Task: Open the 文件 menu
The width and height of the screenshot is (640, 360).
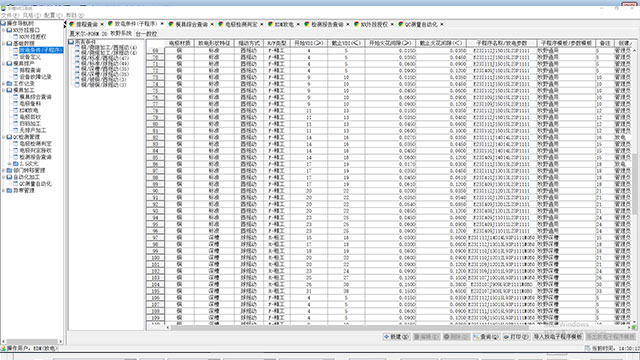Action: [x=10, y=15]
